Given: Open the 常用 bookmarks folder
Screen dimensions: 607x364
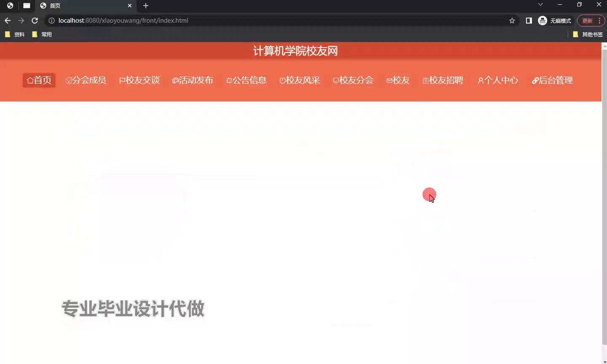Looking at the screenshot, I should click(x=42, y=35).
